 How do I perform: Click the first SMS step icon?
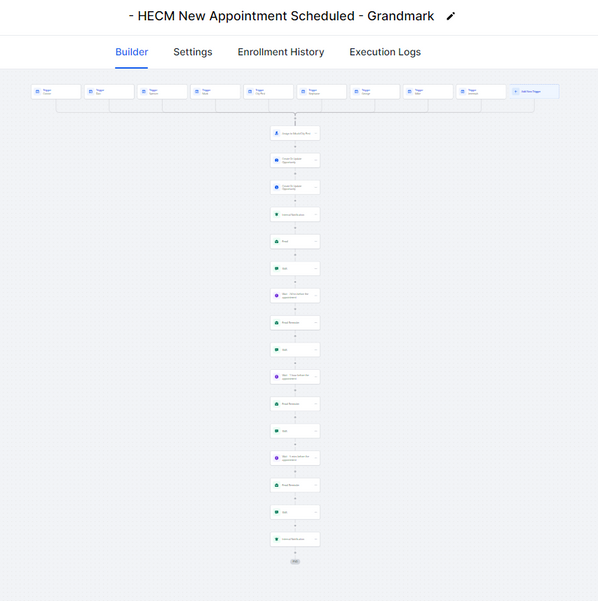pos(276,269)
